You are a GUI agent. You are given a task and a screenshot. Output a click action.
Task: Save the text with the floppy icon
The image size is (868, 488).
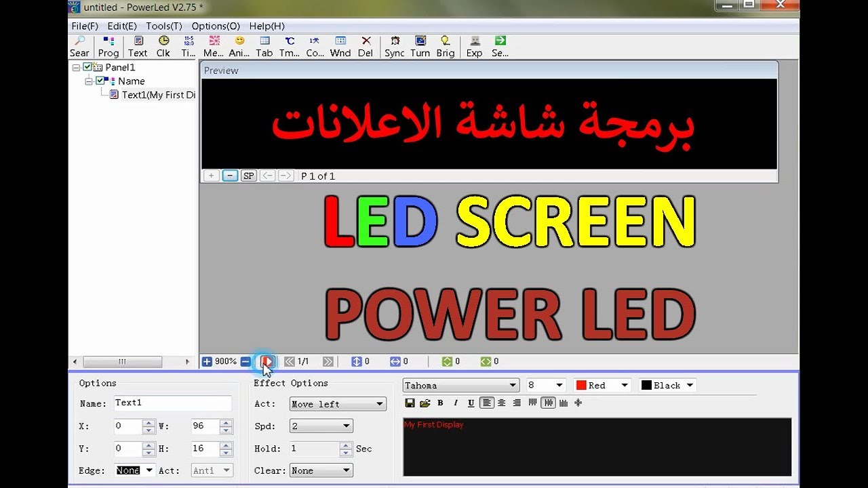(x=410, y=403)
